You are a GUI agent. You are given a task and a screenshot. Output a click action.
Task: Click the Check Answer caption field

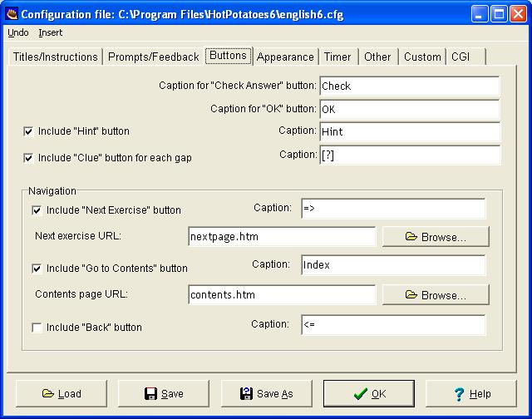[x=410, y=86]
